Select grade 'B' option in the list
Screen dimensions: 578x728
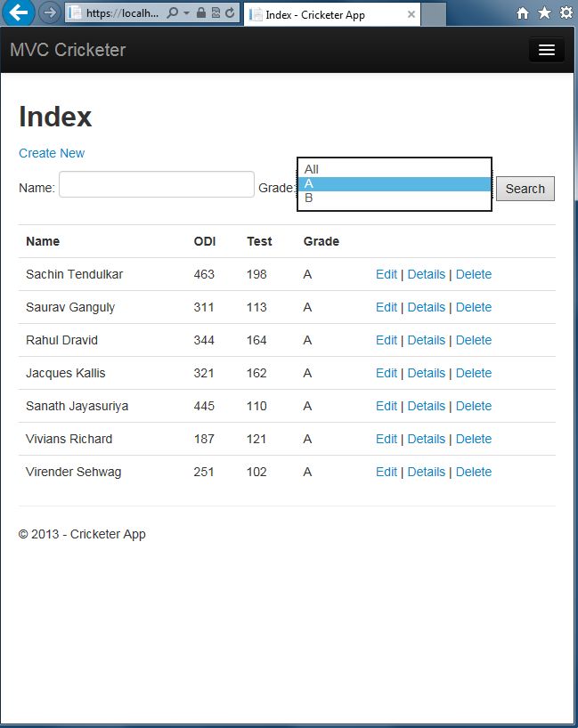[393, 198]
